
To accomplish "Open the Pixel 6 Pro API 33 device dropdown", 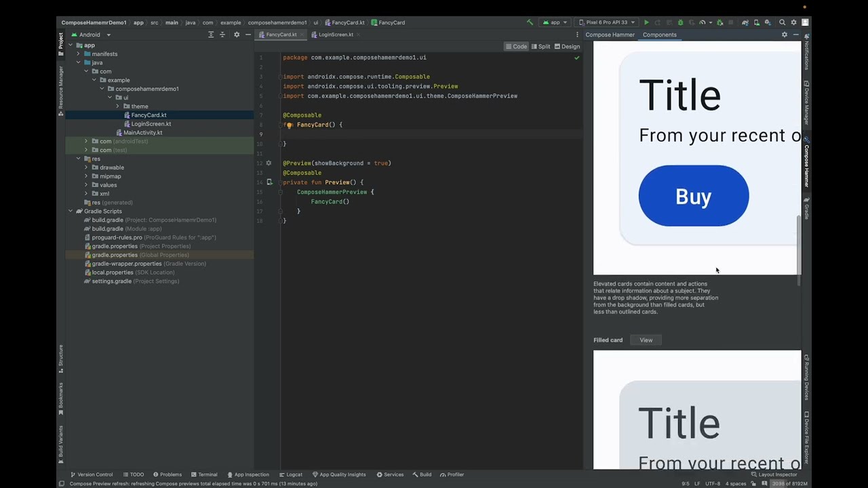I will [606, 22].
